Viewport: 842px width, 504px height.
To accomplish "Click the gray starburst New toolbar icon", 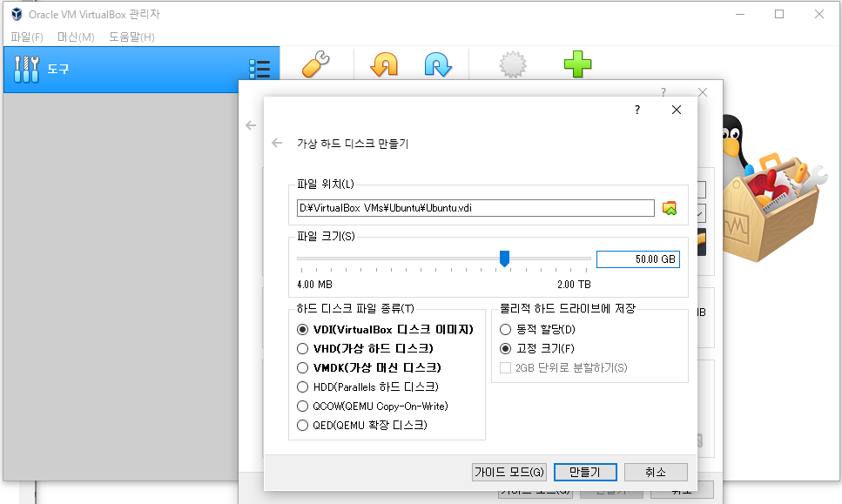I will point(513,64).
